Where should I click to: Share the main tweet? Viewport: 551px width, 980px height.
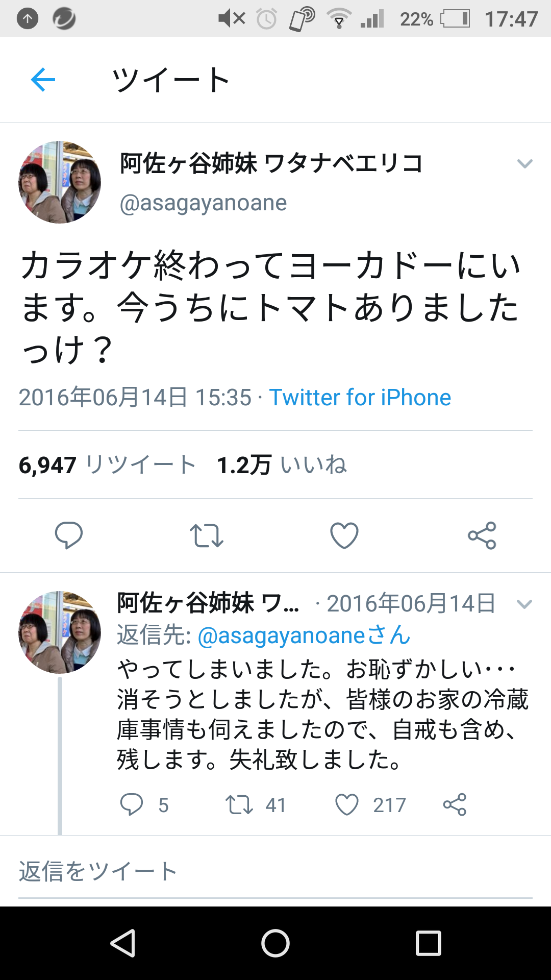482,535
